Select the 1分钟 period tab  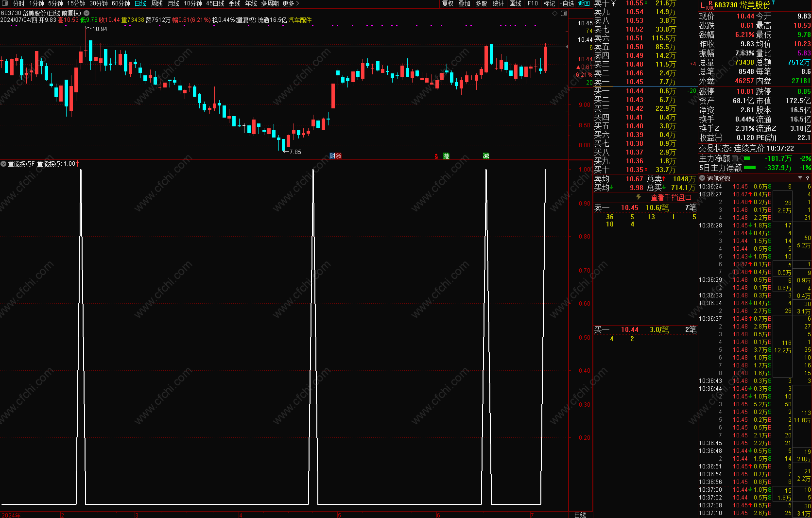(36, 3)
